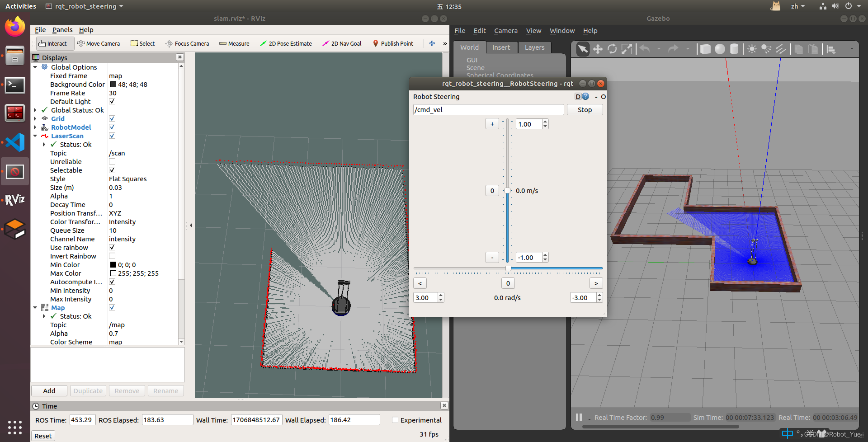This screenshot has width=868, height=442.
Task: Activate Gazebo's rotate mode tool
Action: coord(612,49)
